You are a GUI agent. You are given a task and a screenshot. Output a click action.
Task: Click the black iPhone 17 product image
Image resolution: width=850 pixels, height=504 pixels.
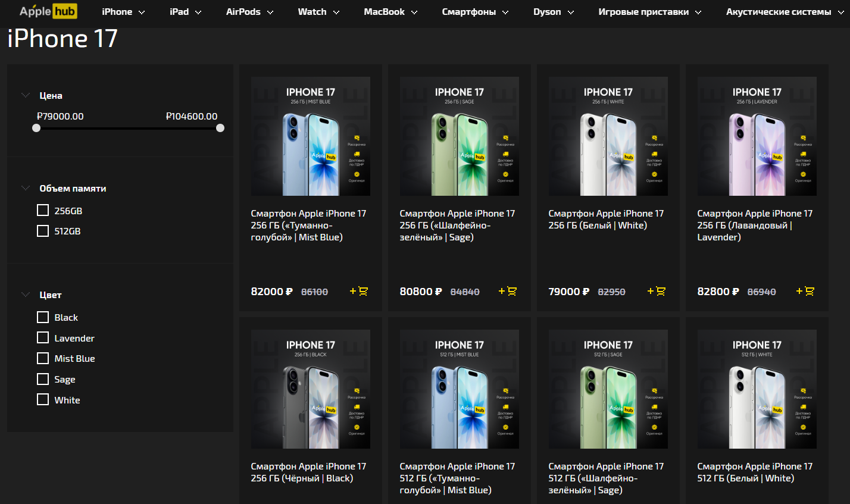pos(311,389)
